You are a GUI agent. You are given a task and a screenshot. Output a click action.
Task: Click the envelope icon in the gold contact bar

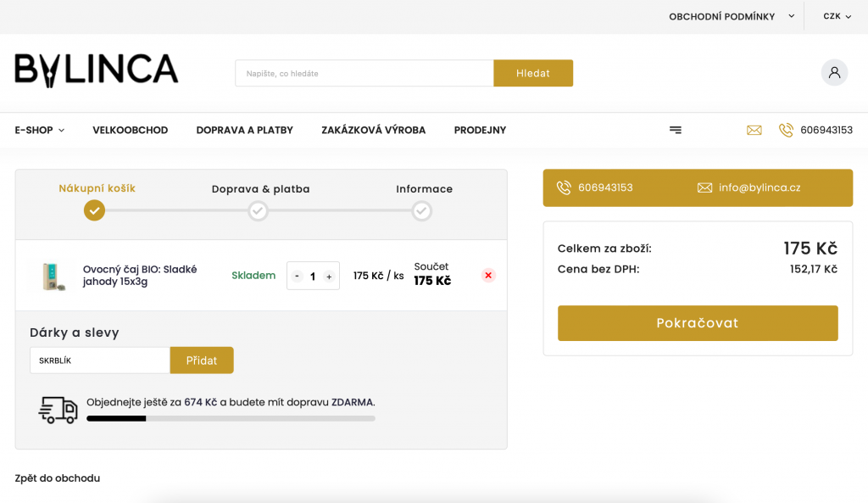[704, 187]
